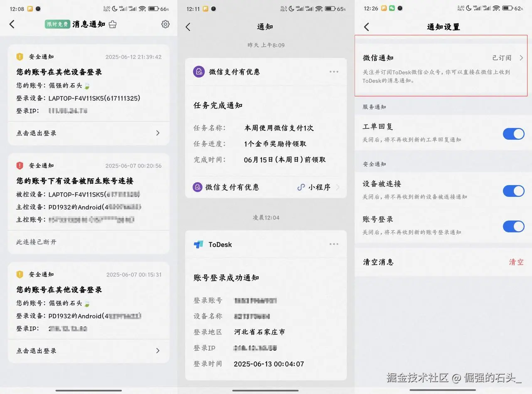
Task: Select the 账号登录成功通知 title
Action: [226, 278]
